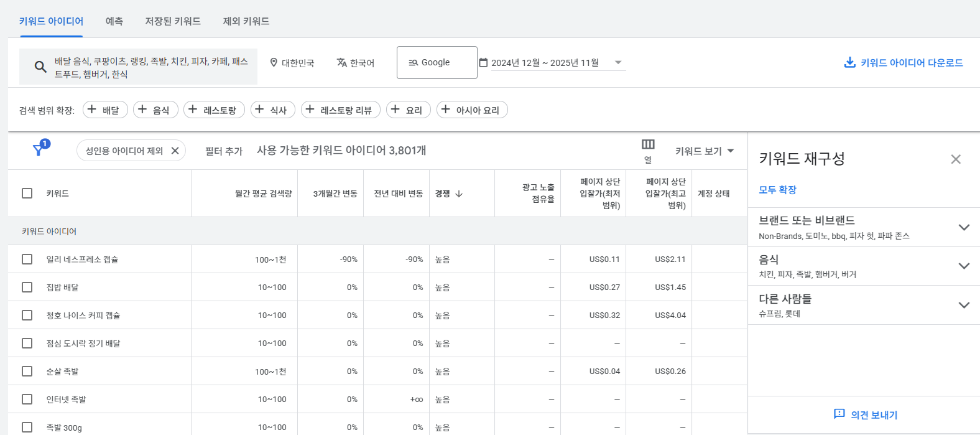Screen dimensions: 980x435
Task: Remove the 성인용 아이디어 제외 filter chip
Action: point(175,151)
